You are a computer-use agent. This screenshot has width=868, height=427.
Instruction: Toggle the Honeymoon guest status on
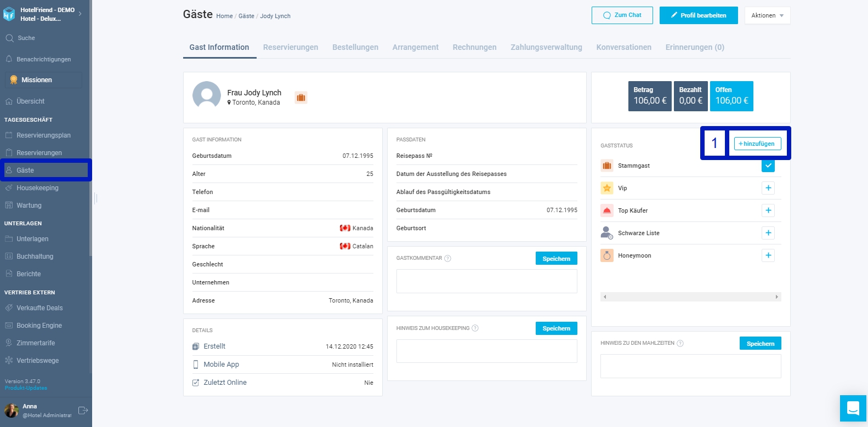pos(768,255)
